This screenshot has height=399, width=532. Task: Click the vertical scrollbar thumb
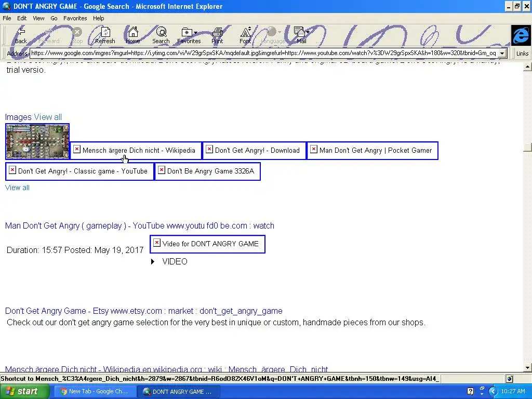point(527,147)
